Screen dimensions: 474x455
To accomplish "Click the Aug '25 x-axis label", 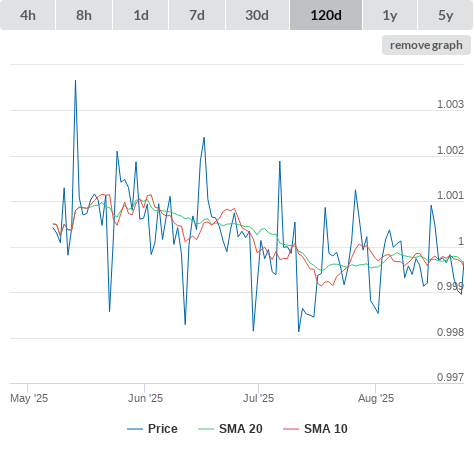I will [376, 398].
